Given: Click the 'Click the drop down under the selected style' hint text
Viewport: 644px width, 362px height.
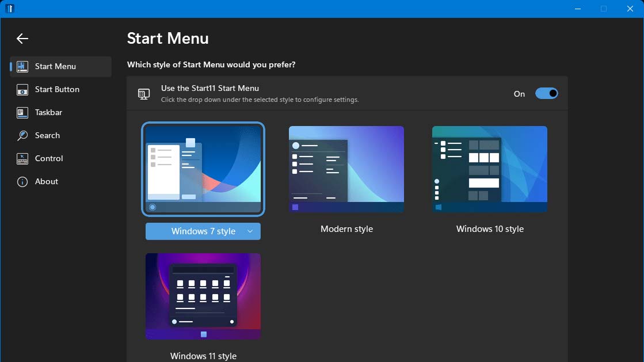Looking at the screenshot, I should pos(260,100).
